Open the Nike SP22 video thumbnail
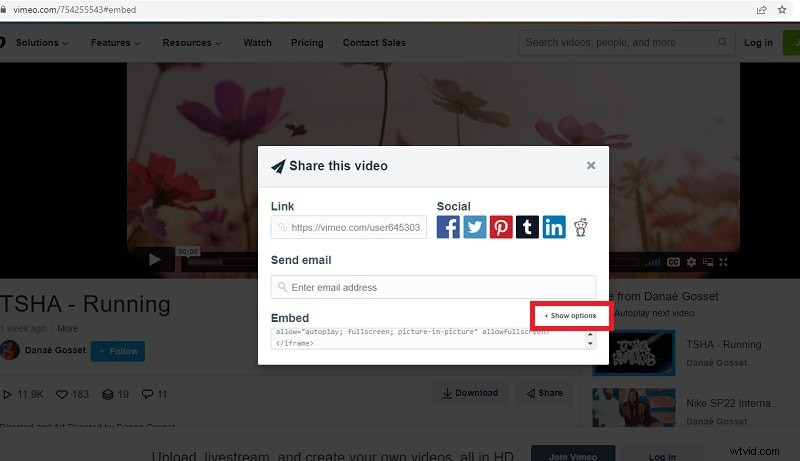 coord(634,408)
